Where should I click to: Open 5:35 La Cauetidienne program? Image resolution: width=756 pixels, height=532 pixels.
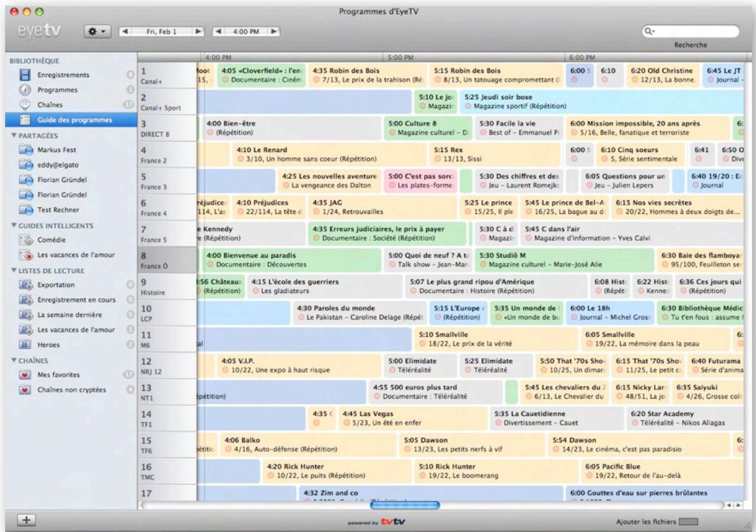coord(556,418)
